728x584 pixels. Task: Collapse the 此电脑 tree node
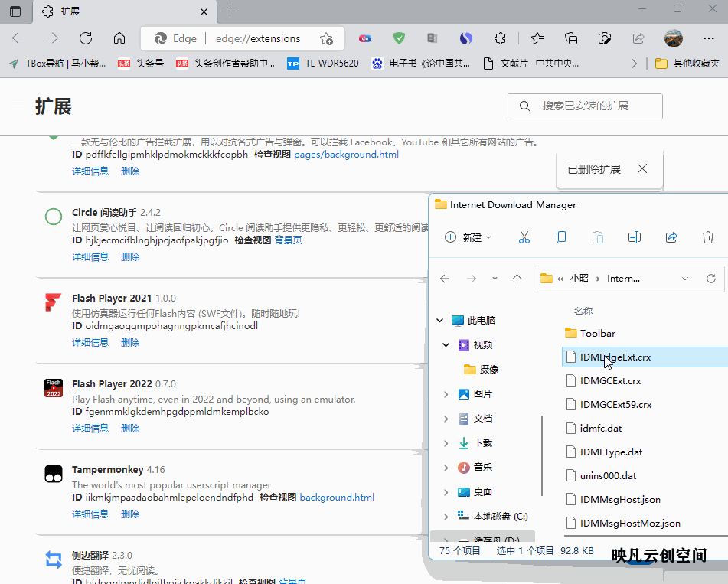(x=439, y=321)
